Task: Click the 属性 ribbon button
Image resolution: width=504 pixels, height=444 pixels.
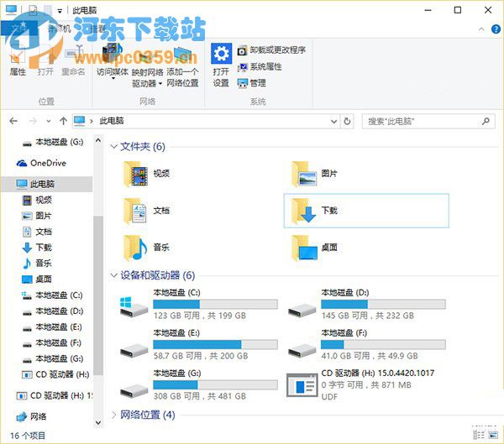Action: pyautogui.click(x=18, y=62)
